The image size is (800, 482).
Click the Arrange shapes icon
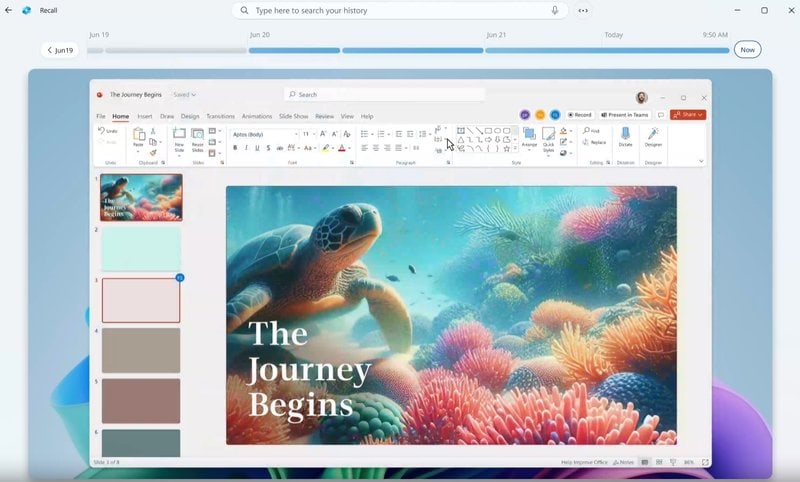529,134
